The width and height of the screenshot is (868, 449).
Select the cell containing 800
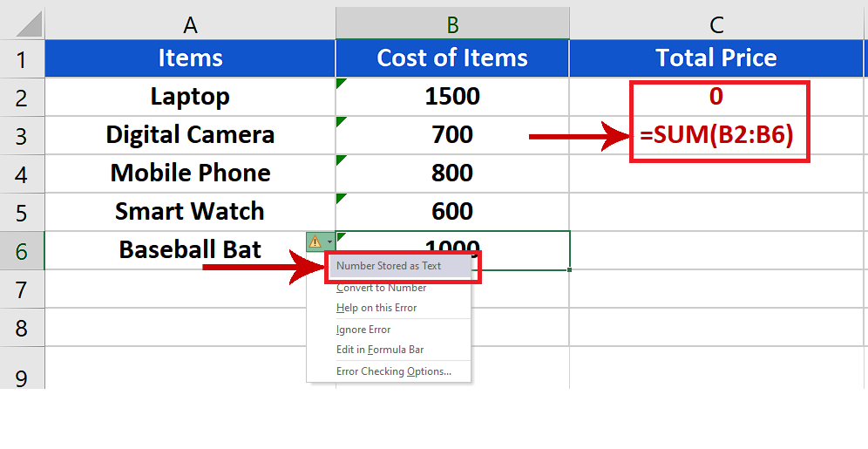pos(452,173)
